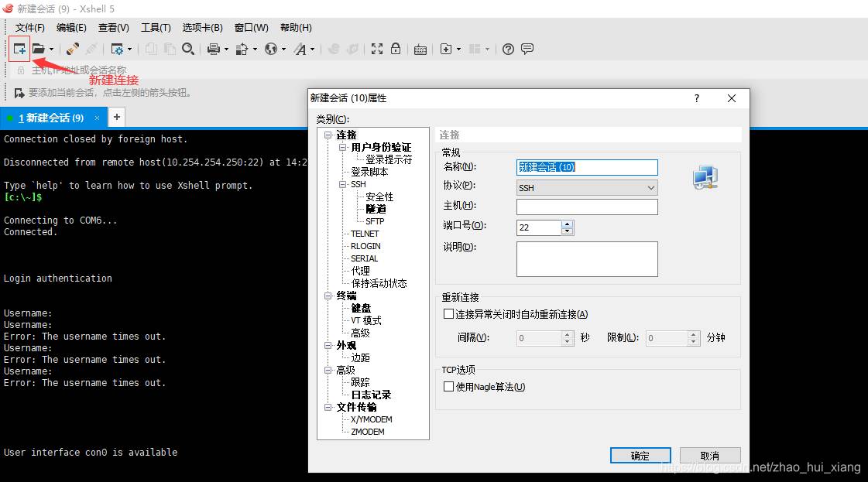The image size is (868, 482).
Task: Click the 名称 name input field
Action: pyautogui.click(x=587, y=167)
